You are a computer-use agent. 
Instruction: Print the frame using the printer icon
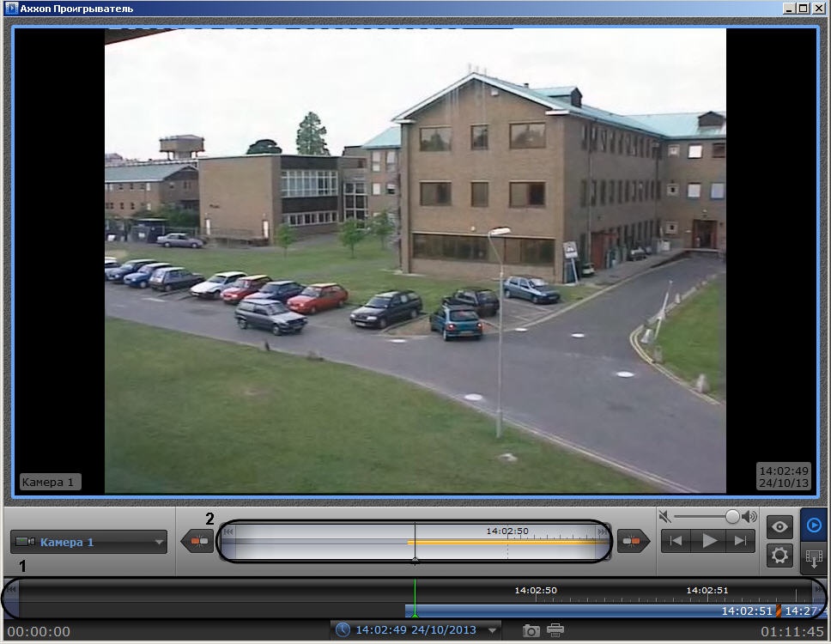click(x=555, y=631)
